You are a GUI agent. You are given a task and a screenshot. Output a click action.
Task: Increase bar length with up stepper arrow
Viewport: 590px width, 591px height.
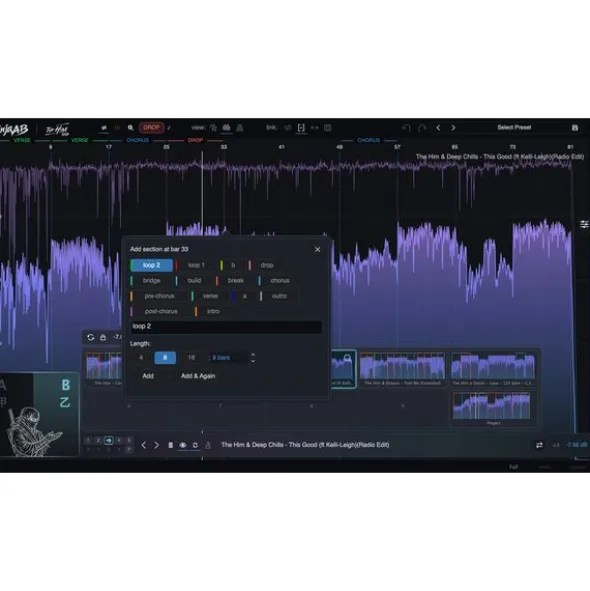click(253, 355)
